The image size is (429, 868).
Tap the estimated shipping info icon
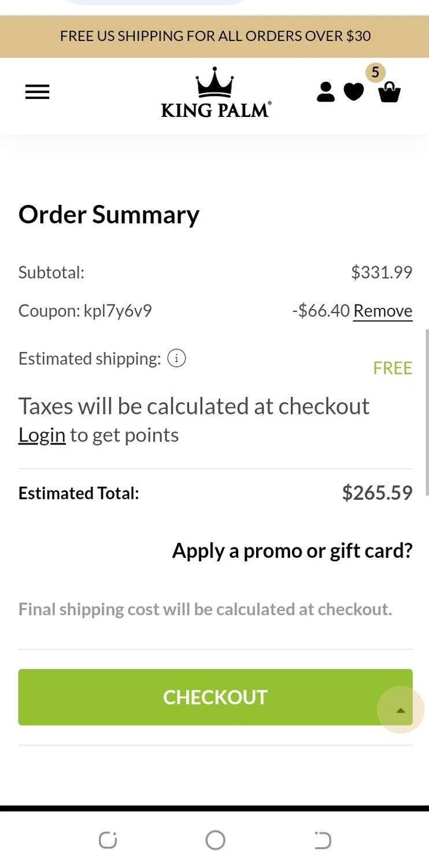(176, 359)
